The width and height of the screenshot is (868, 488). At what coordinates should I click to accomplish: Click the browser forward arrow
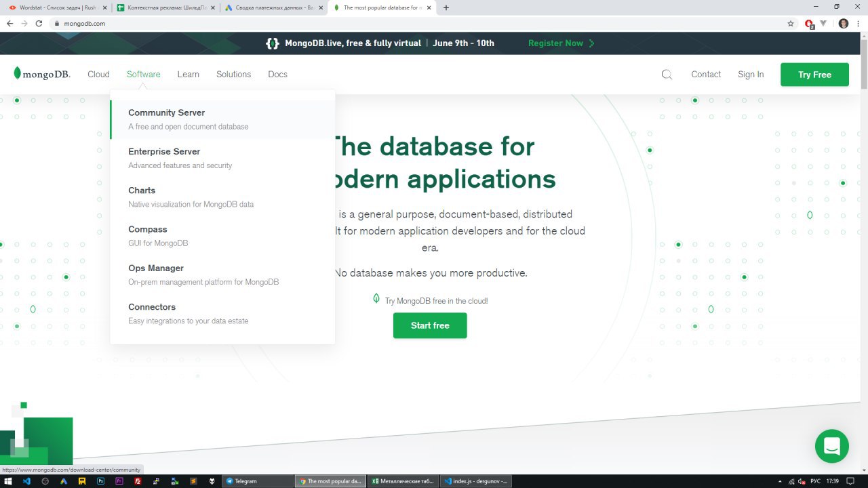pyautogui.click(x=24, y=23)
